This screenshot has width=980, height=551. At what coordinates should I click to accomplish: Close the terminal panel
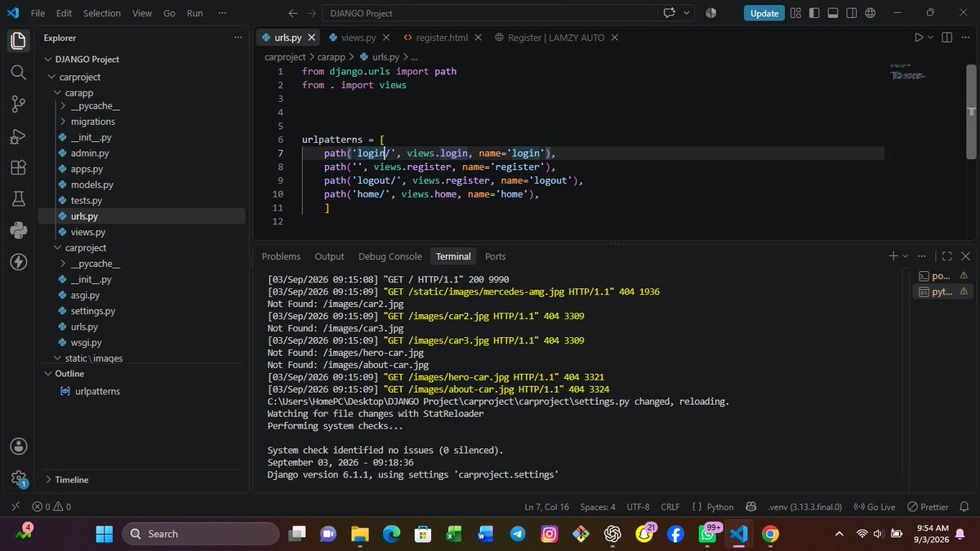pos(965,256)
